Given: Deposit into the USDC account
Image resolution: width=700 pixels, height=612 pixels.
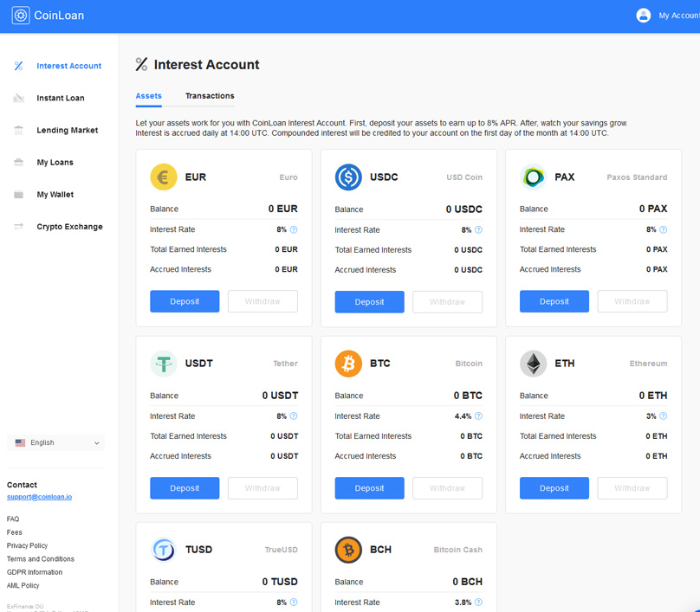Looking at the screenshot, I should [x=370, y=302].
